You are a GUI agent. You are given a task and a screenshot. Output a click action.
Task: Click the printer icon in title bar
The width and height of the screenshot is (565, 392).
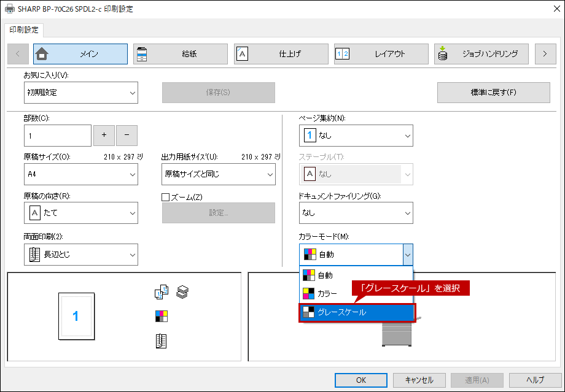(9, 9)
